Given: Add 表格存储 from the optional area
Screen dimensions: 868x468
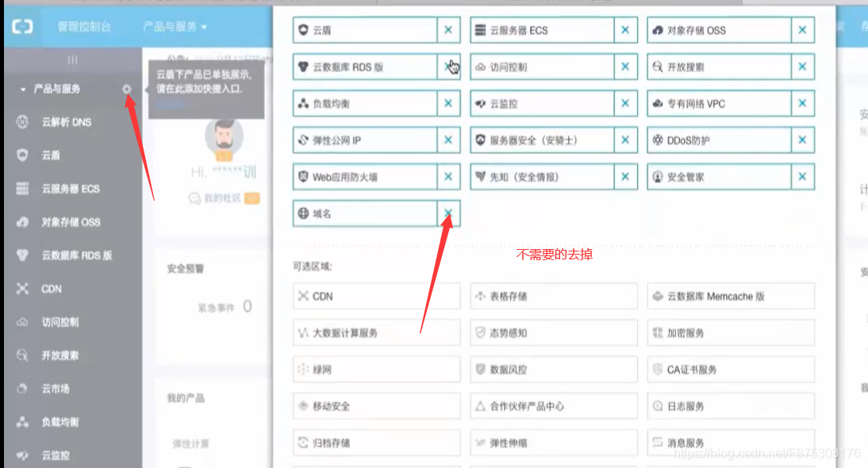Looking at the screenshot, I should (554, 296).
